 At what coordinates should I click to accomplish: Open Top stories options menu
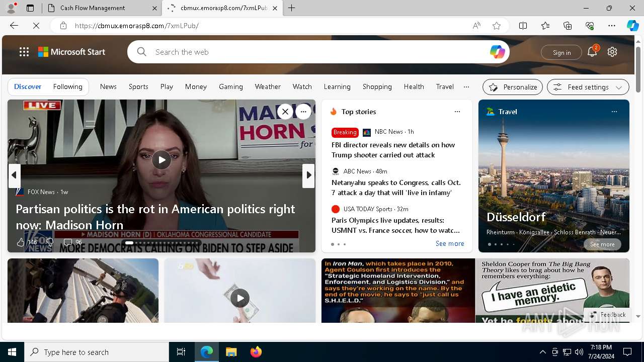[x=457, y=112]
